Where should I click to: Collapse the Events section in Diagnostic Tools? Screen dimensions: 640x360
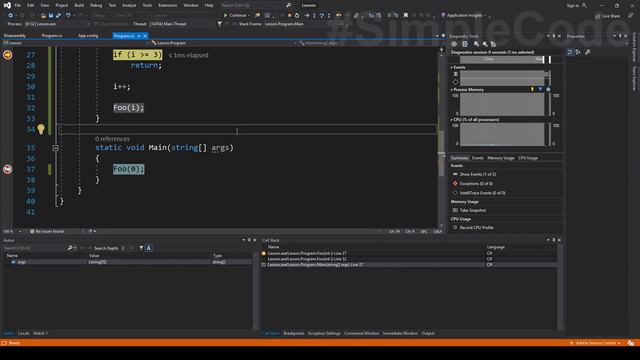(x=451, y=67)
